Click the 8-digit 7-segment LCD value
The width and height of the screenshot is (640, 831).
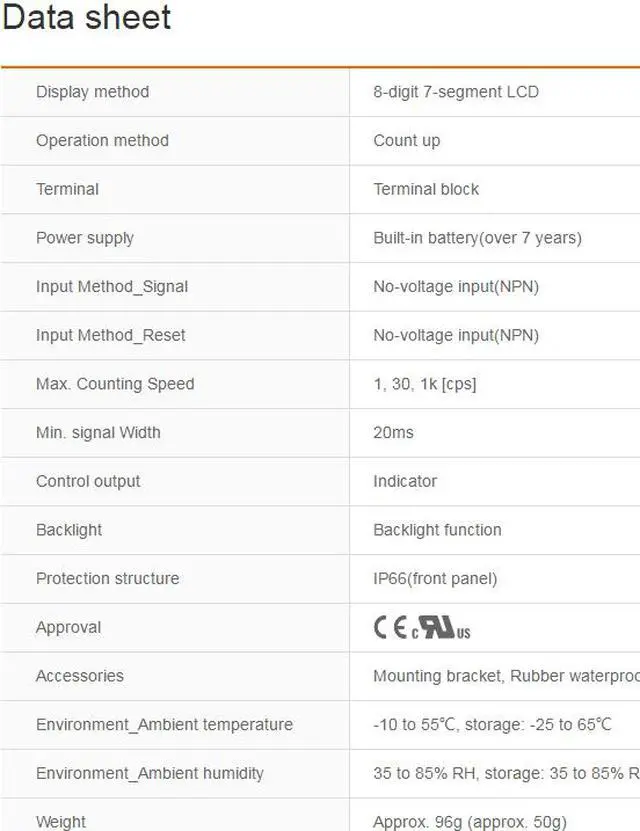tap(456, 92)
